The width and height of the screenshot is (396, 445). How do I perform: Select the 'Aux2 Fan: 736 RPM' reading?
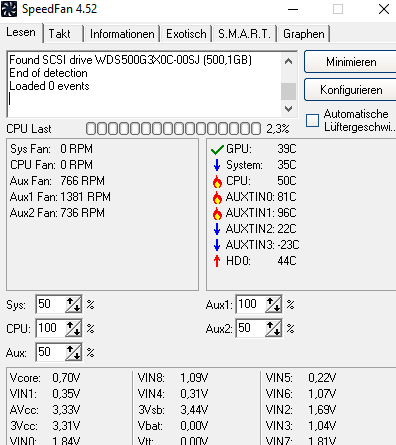57,213
